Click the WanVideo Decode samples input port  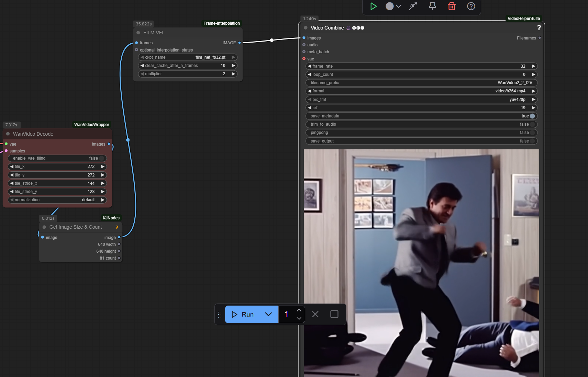[x=6, y=151]
